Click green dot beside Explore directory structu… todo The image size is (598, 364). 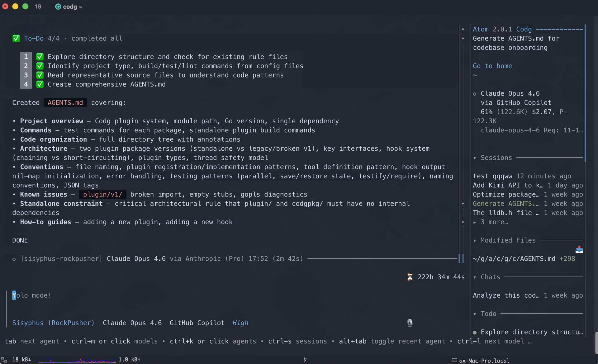[475, 332]
